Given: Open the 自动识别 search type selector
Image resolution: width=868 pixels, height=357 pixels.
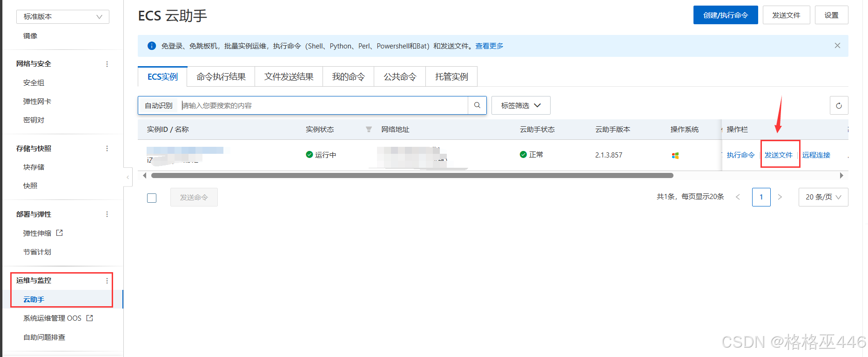Looking at the screenshot, I should tap(159, 105).
